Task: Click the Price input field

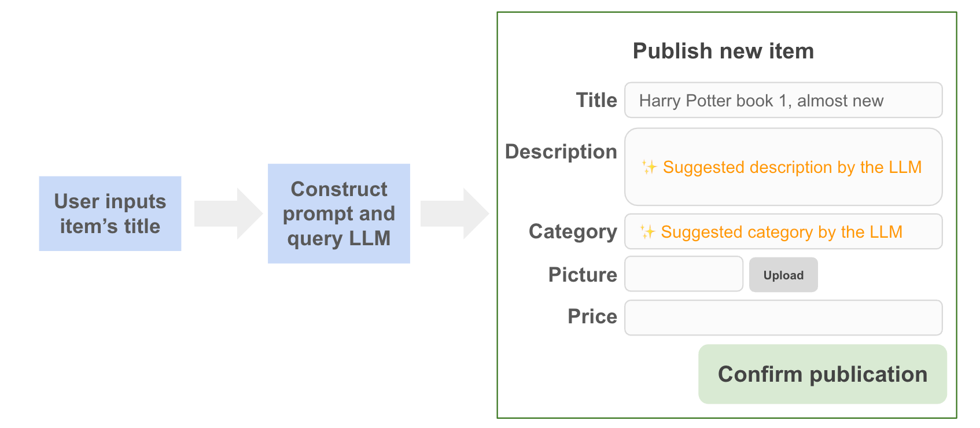Action: (x=783, y=318)
